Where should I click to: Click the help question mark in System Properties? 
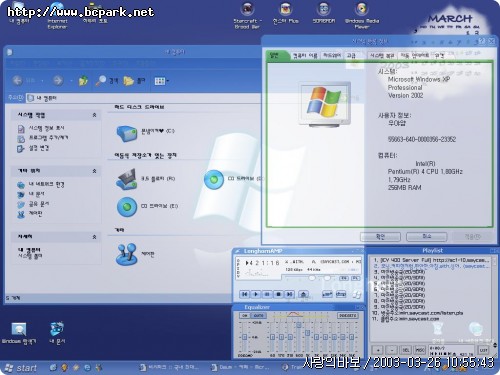[x=481, y=41]
